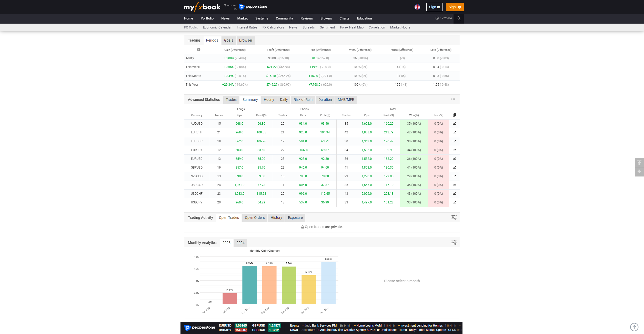Open the Market Hours tool link

(400, 27)
